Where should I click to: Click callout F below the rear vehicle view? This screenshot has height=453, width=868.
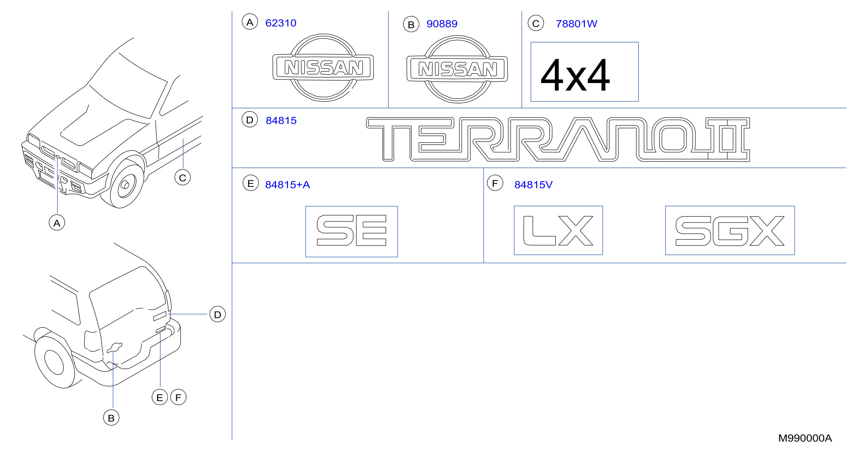click(178, 397)
